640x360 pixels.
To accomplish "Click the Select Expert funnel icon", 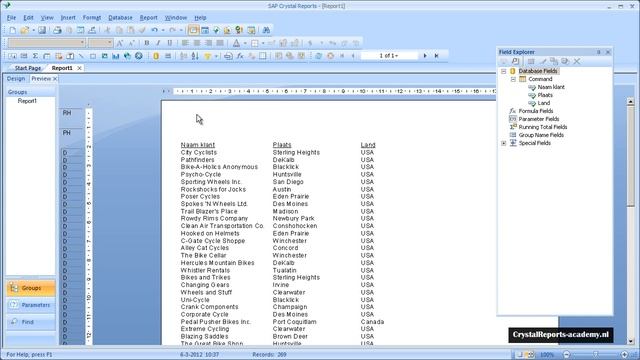I will (207, 56).
